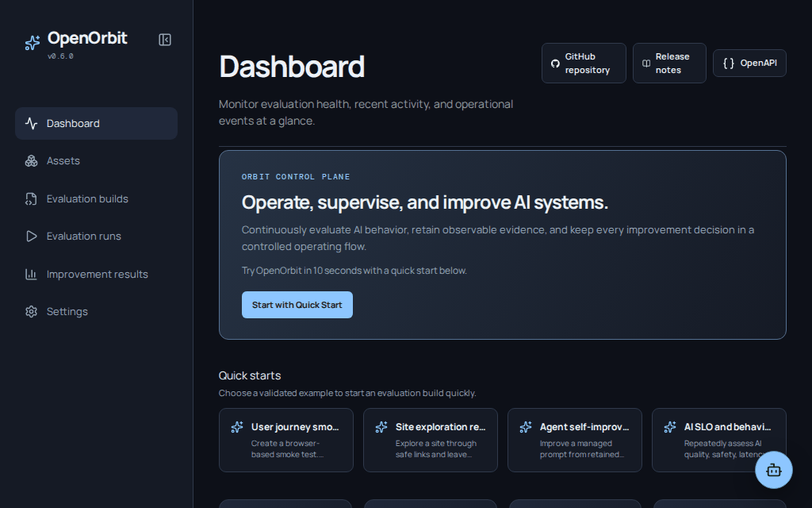Screen dimensions: 812x508
Task: Click the GitHub octocat icon
Action: (x=555, y=63)
